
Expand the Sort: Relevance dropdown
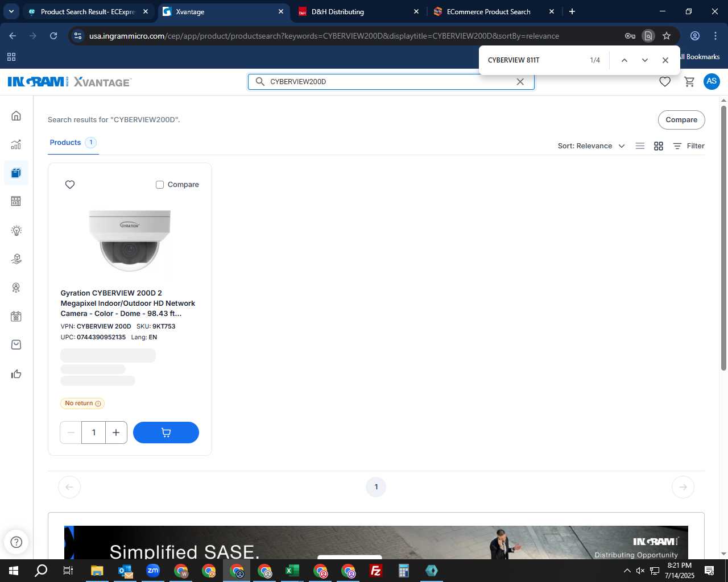tap(591, 146)
